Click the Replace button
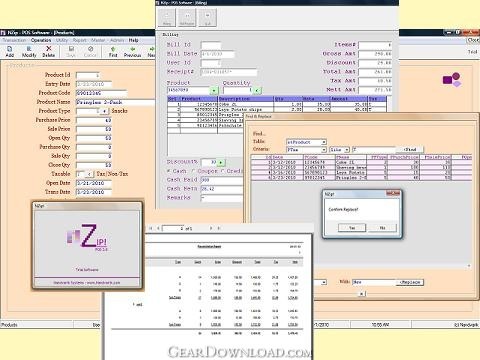 [x=410, y=282]
